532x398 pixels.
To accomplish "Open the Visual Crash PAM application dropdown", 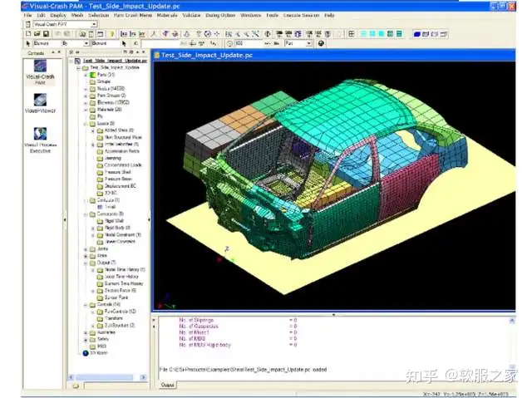I will pyautogui.click(x=94, y=24).
